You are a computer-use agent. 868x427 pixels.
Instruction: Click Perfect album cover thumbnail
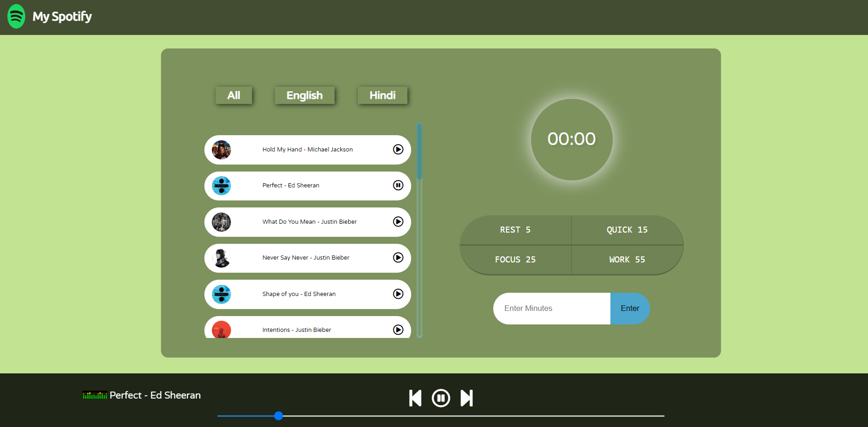(221, 186)
